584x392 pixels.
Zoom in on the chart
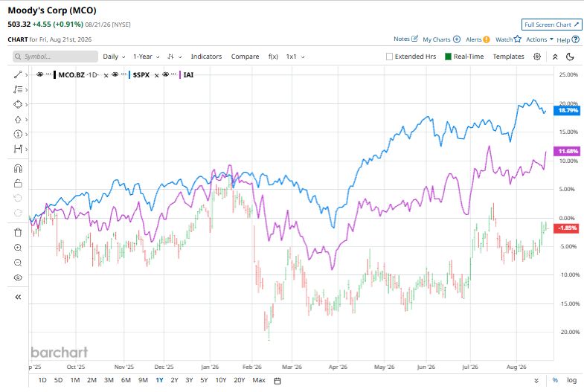click(18, 248)
